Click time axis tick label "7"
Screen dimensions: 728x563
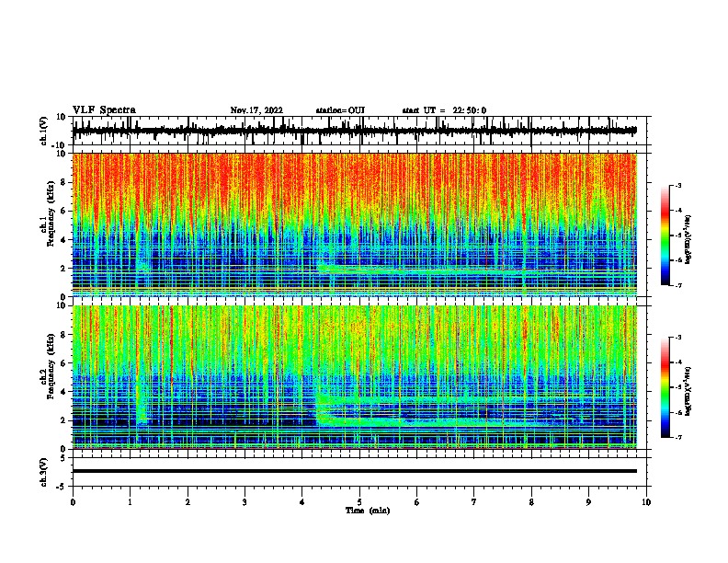(x=474, y=502)
